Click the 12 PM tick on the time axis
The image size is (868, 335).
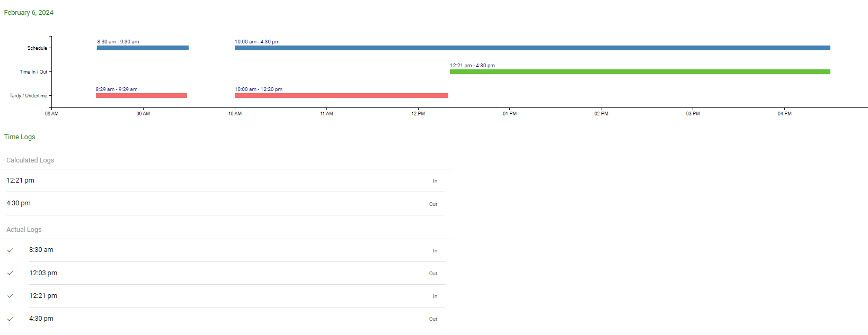point(418,114)
